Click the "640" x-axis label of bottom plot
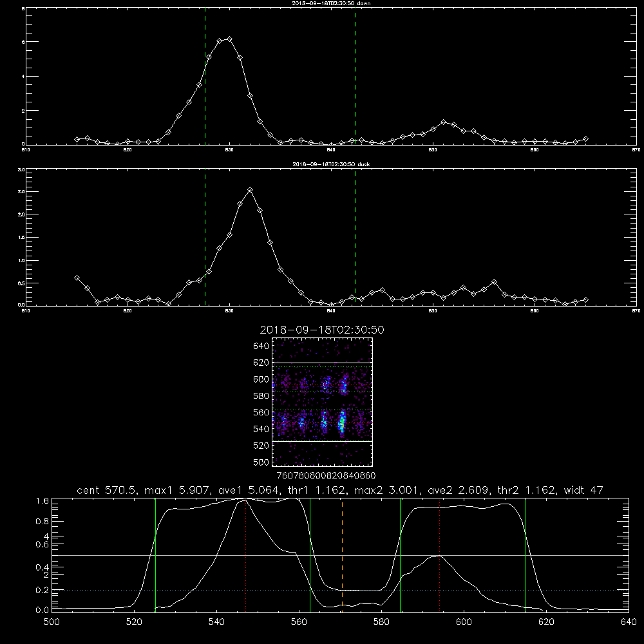 [x=629, y=622]
